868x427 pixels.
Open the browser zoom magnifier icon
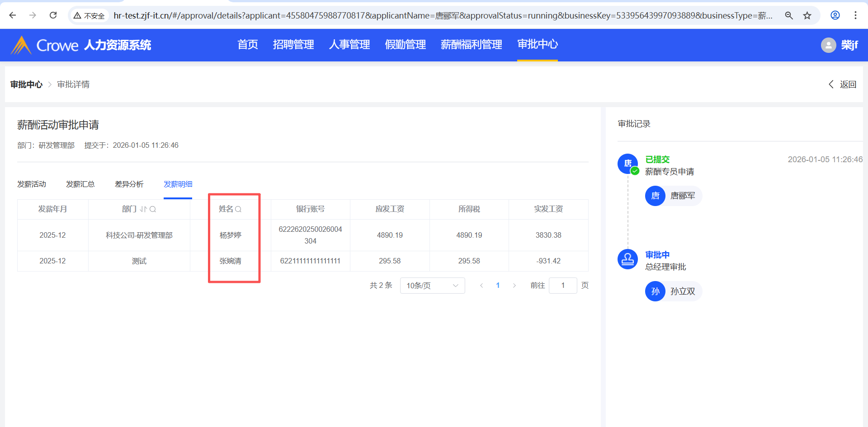(789, 15)
